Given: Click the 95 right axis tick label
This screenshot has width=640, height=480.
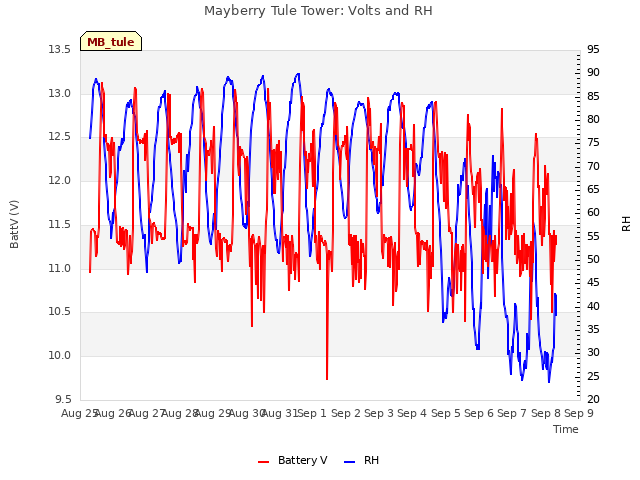Looking at the screenshot, I should point(593,49).
